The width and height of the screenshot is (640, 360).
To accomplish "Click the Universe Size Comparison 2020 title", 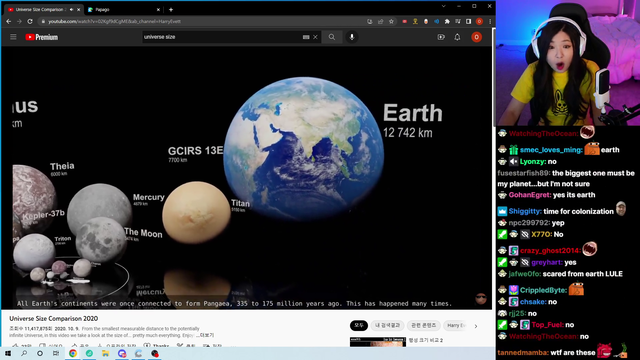I will [x=53, y=318].
